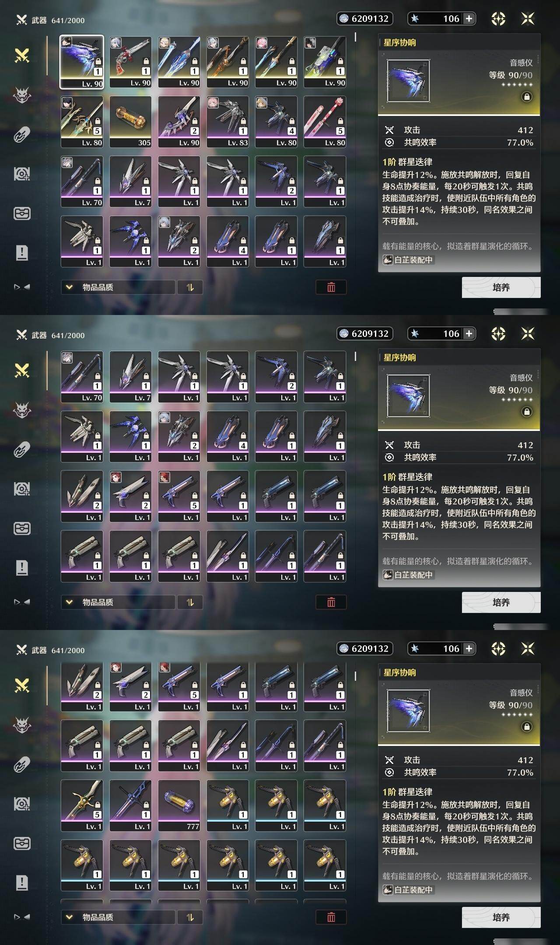Select the pink Lv. 80 weapon ranked 5
The width and height of the screenshot is (560, 945).
click(325, 122)
